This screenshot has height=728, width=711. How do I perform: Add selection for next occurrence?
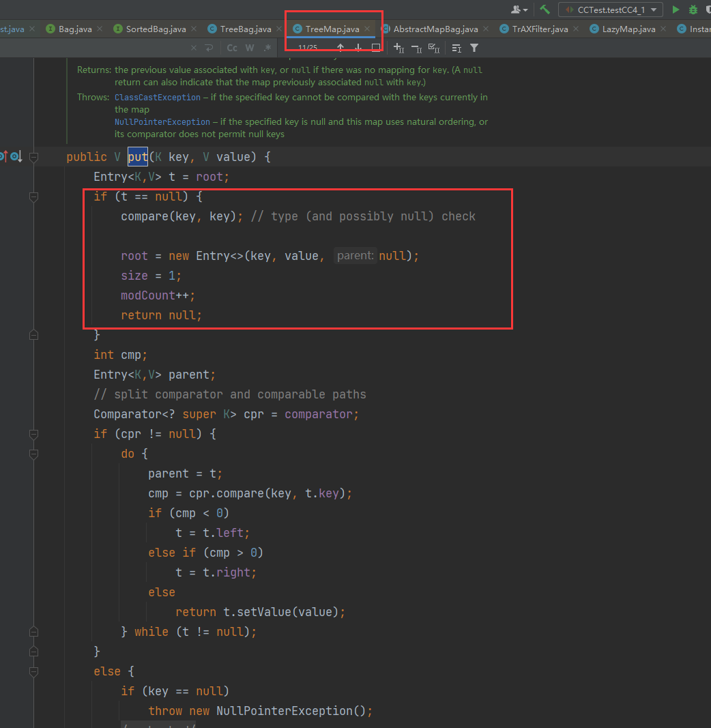tap(399, 48)
